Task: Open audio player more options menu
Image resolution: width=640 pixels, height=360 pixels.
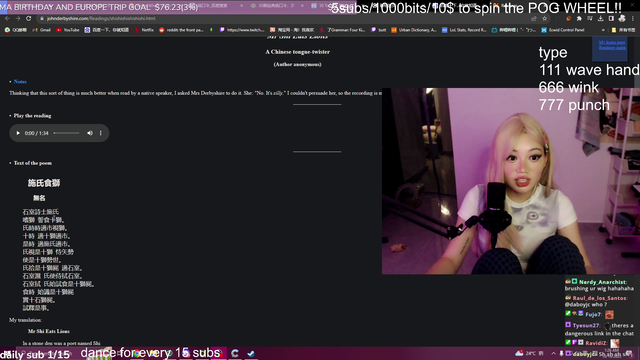Action: pyautogui.click(x=100, y=133)
